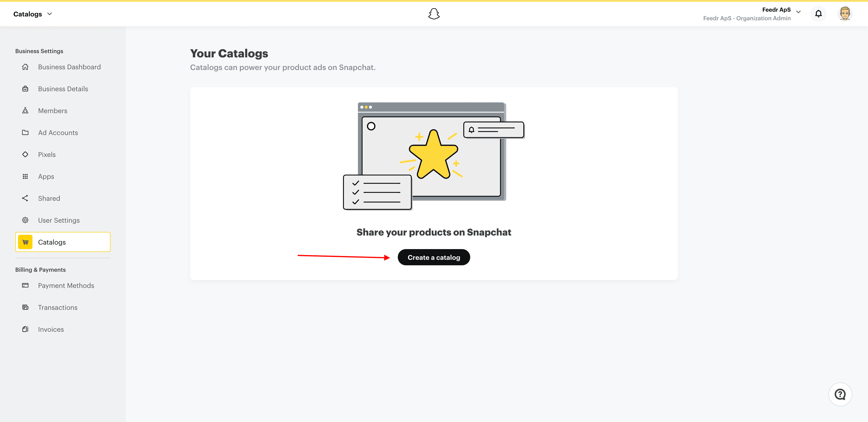Click the User Settings gear icon

[x=25, y=220]
